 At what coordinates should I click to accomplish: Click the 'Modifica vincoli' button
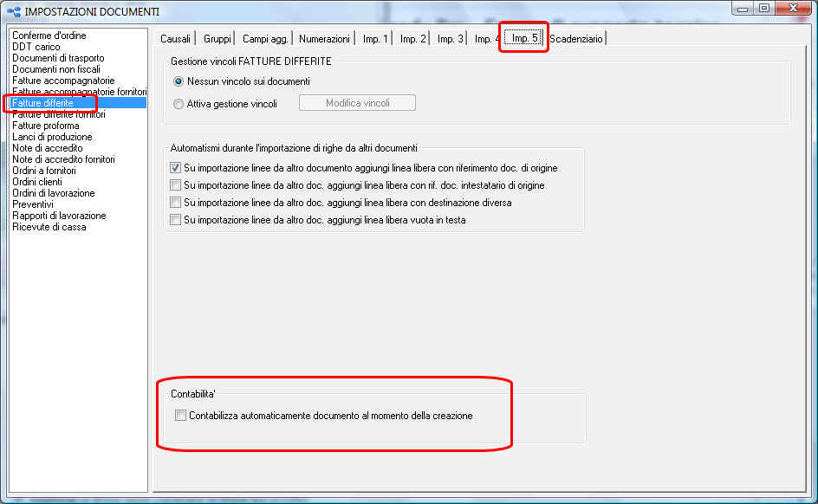click(x=357, y=103)
